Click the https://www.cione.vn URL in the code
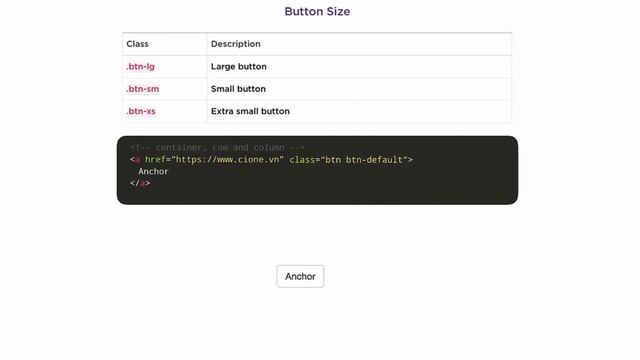640x360 pixels. tap(227, 160)
